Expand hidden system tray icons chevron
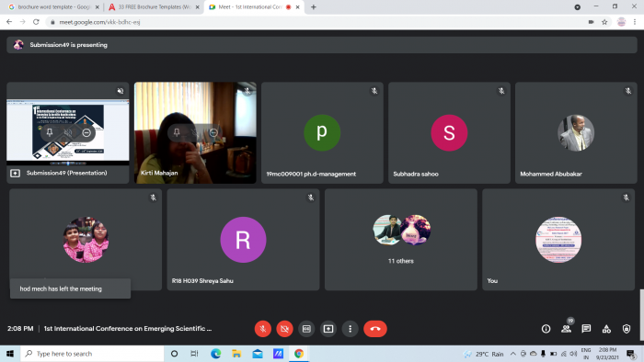Image resolution: width=644 pixels, height=362 pixels. [x=513, y=354]
